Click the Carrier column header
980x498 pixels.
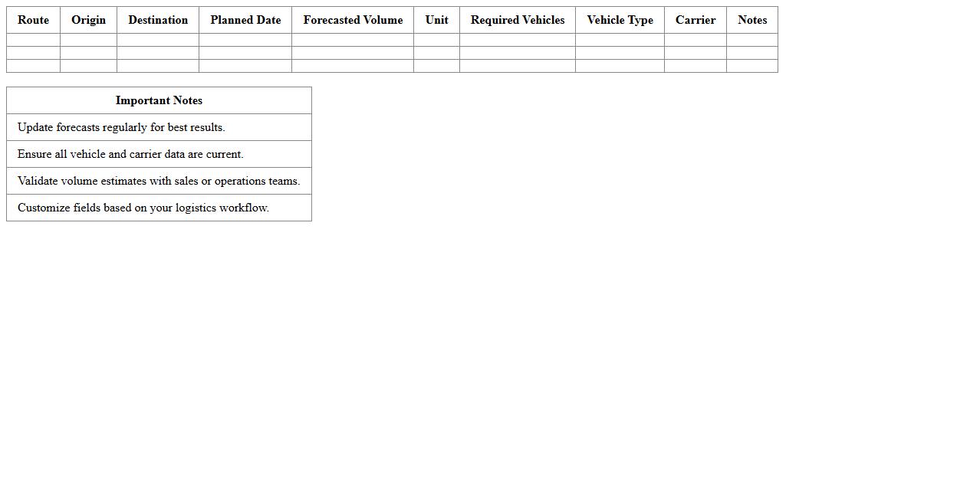tap(696, 20)
